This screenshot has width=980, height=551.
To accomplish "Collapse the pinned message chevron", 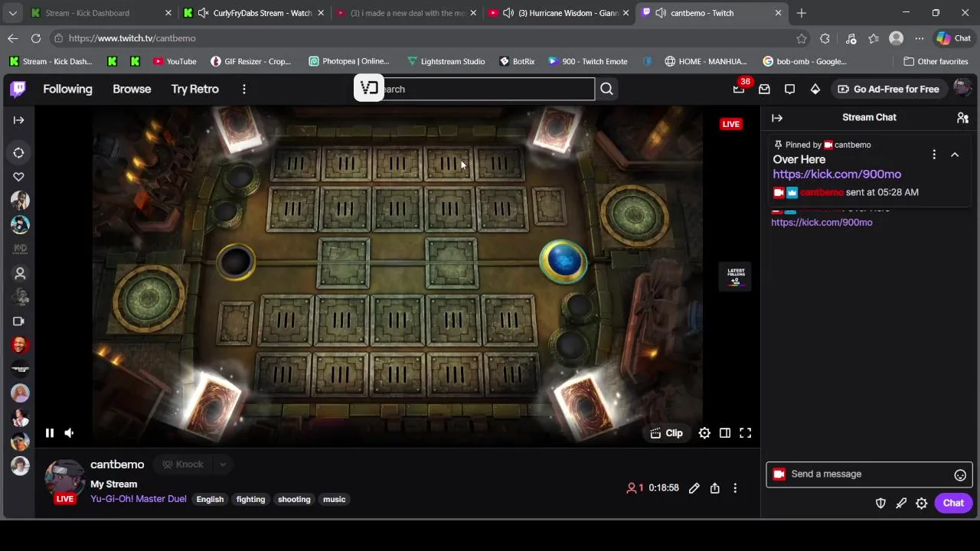I will pos(955,155).
